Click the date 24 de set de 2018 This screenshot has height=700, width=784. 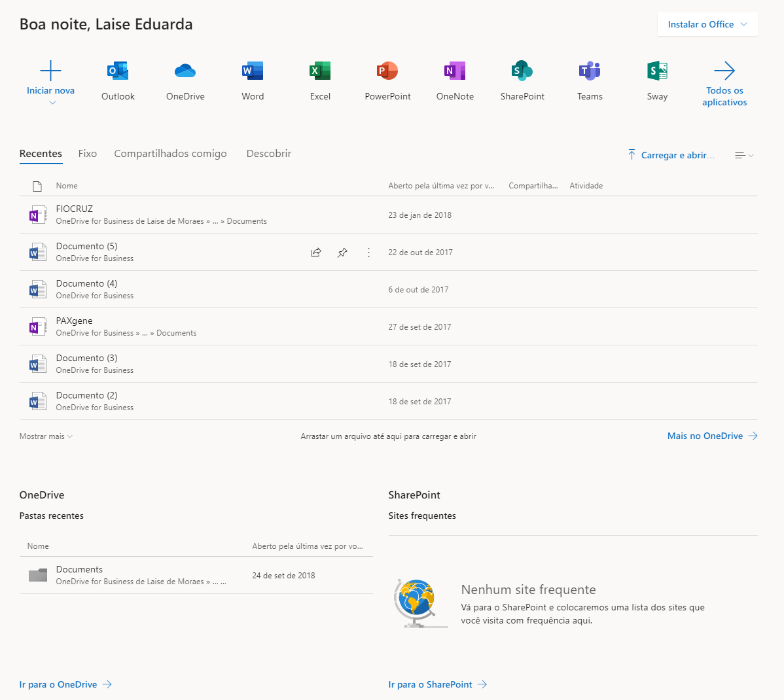tap(283, 576)
